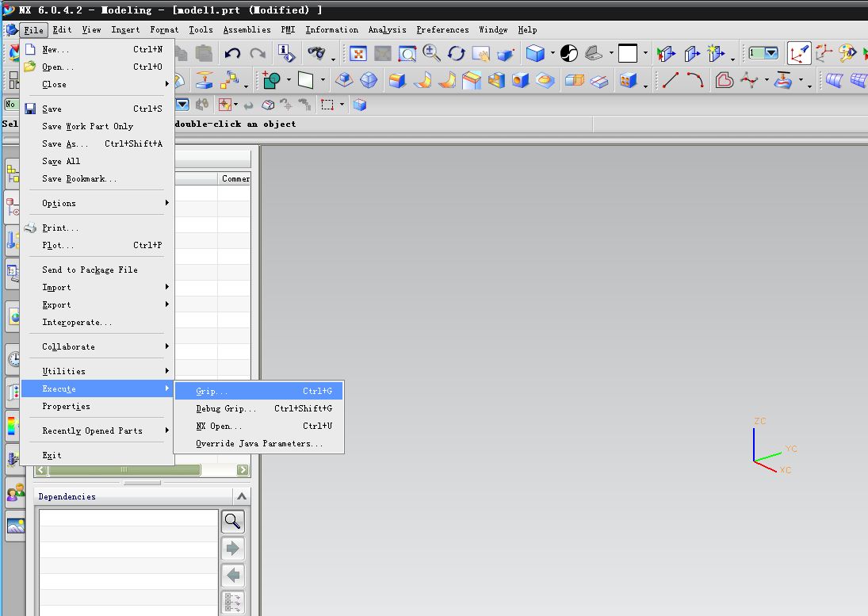Click the binoculars Find icon
The image size is (868, 616).
(316, 54)
